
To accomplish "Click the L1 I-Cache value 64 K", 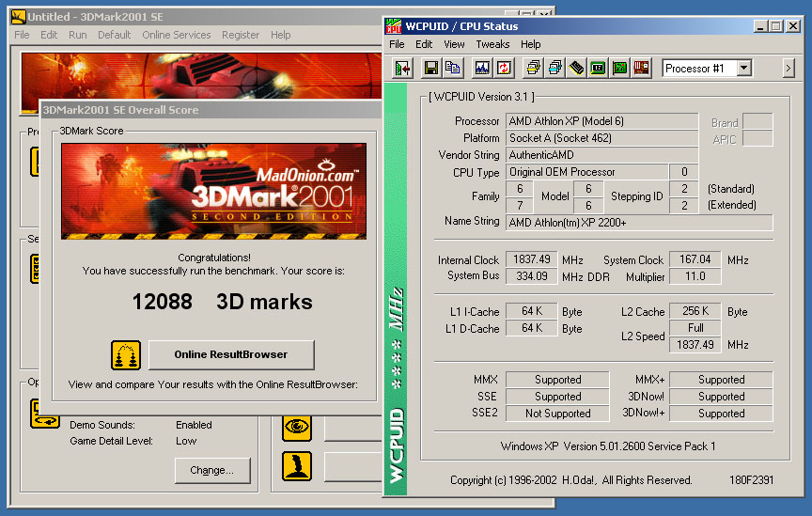I will coord(531,311).
